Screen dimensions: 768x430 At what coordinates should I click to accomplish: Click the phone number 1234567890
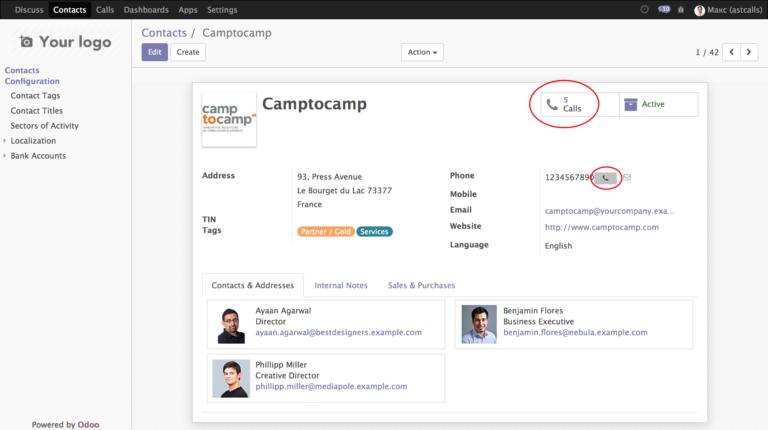(x=569, y=177)
